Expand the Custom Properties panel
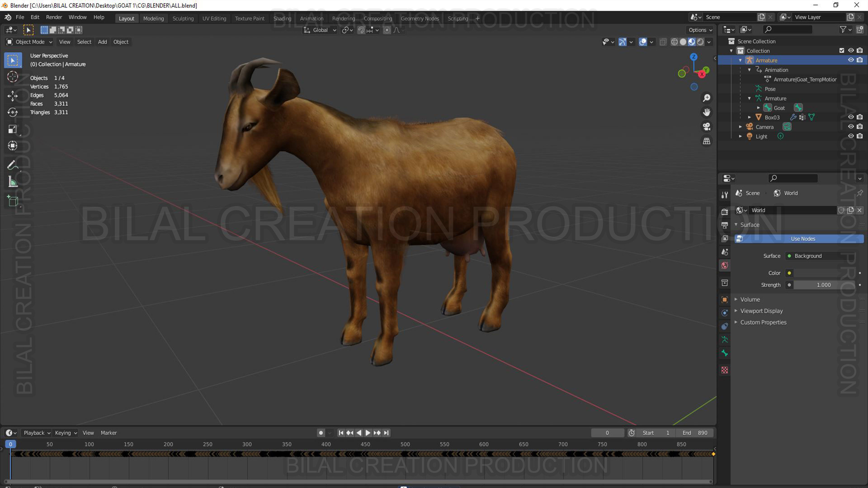This screenshot has height=488, width=868. tap(763, 322)
